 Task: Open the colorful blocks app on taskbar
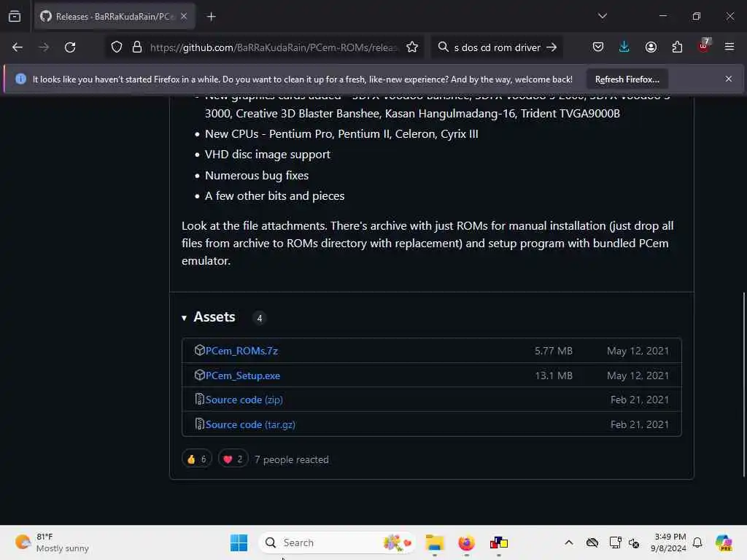(499, 542)
